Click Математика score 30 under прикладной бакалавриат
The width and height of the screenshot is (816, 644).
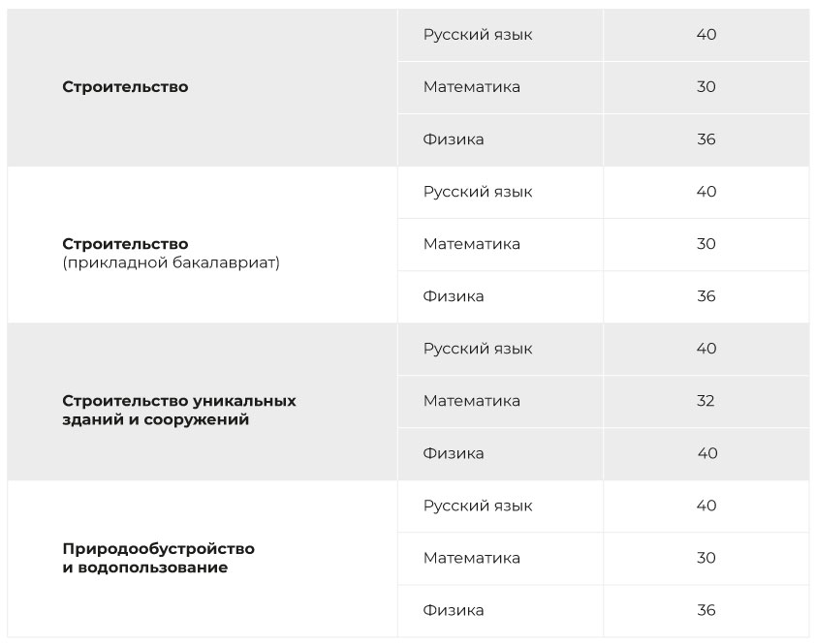[706, 244]
